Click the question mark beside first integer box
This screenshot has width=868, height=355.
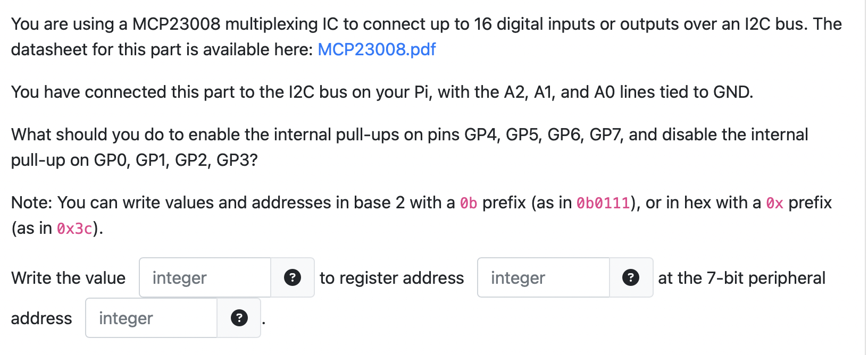click(292, 277)
